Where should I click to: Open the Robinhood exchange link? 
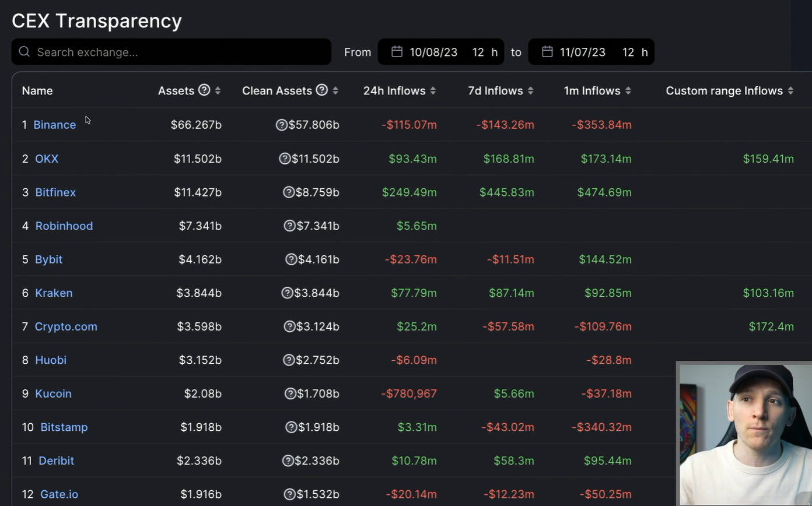point(64,226)
